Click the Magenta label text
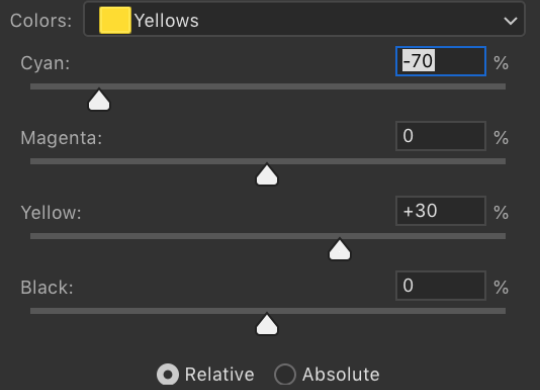The height and width of the screenshot is (390, 540). tap(61, 138)
